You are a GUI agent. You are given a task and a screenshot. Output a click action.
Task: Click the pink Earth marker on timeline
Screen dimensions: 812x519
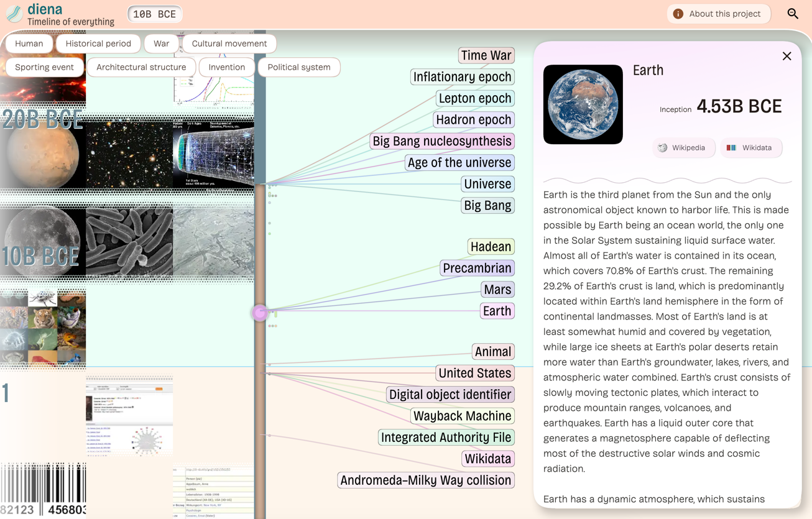(259, 313)
